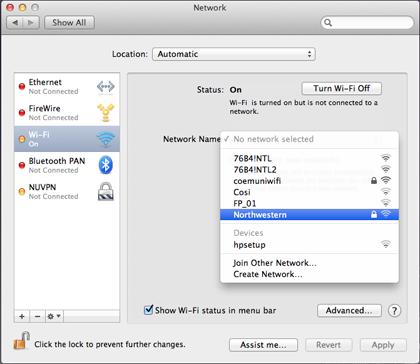Choose the coemuniwifi network
The image size is (420, 364).
click(309, 181)
